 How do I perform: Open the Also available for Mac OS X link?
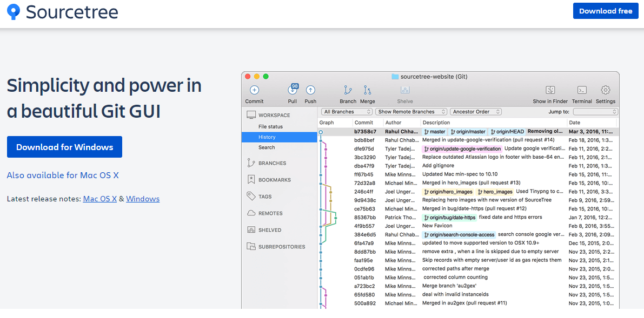point(63,175)
